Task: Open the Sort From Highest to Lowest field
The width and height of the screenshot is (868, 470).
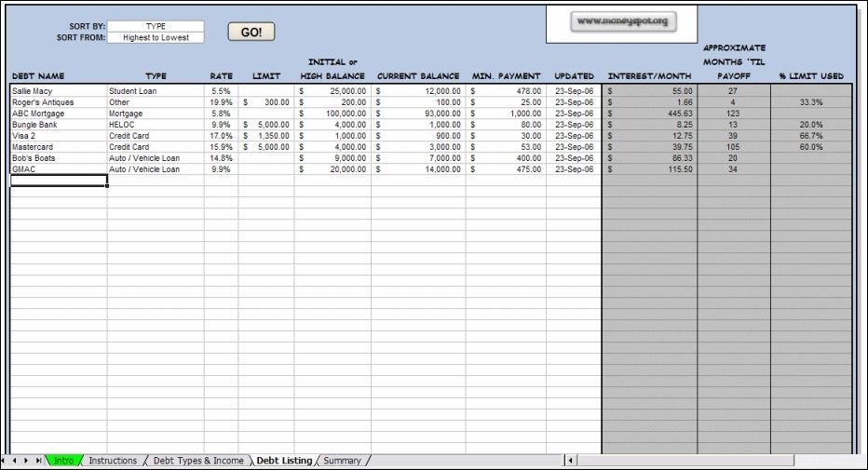Action: [x=156, y=38]
